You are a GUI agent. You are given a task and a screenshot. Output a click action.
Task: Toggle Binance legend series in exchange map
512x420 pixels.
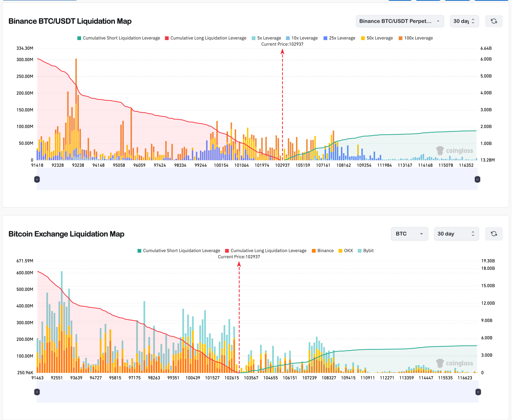pyautogui.click(x=322, y=251)
